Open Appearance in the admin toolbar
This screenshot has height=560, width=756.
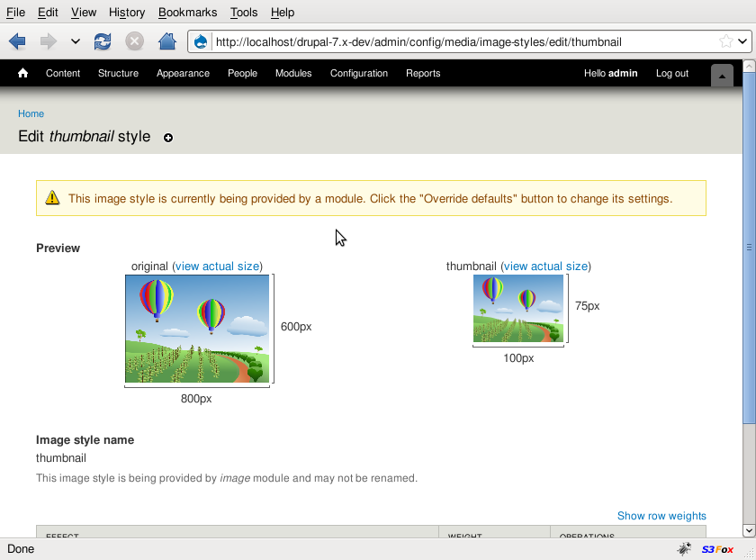pos(183,73)
